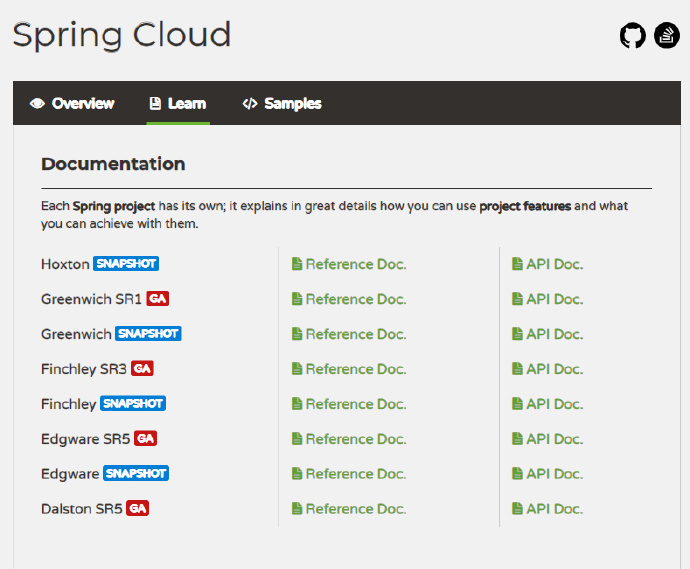Click the GA badge next to Finchley SR3

(x=142, y=368)
